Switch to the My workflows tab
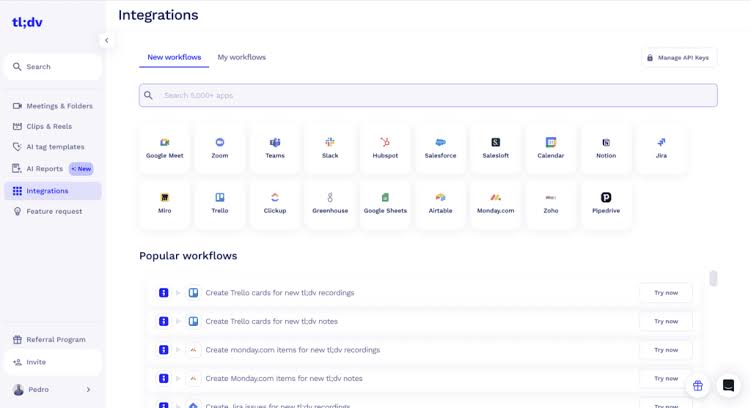 point(241,57)
